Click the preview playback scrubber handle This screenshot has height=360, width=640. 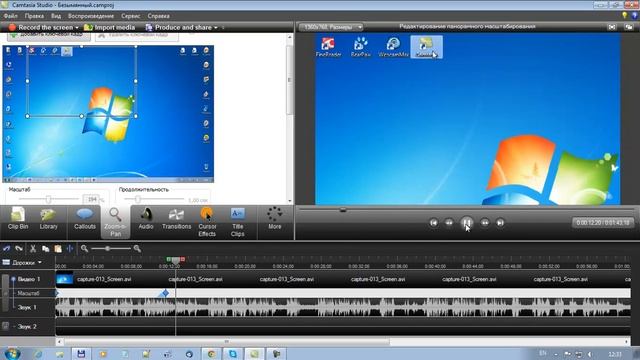tap(343, 210)
